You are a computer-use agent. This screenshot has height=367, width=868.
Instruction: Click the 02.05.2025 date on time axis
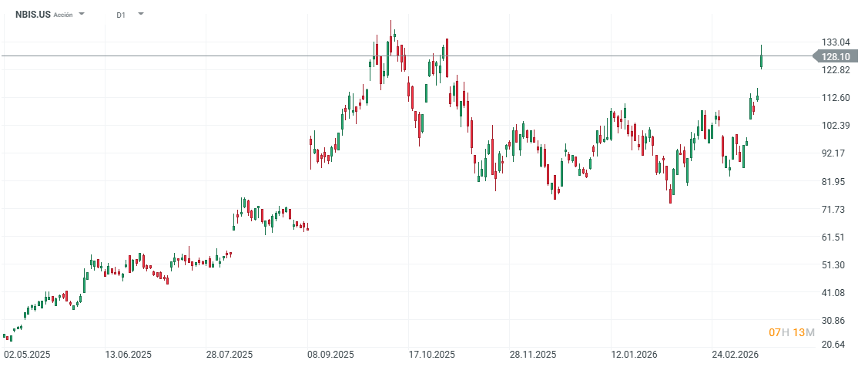[x=27, y=355]
